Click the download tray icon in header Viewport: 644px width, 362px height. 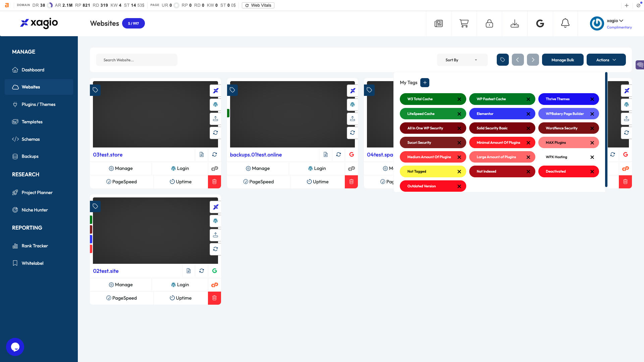(515, 23)
